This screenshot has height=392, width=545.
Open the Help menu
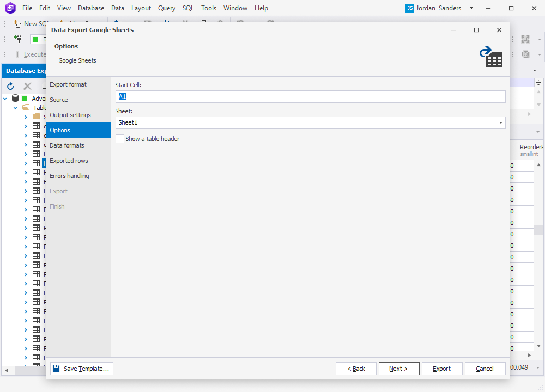click(x=261, y=8)
